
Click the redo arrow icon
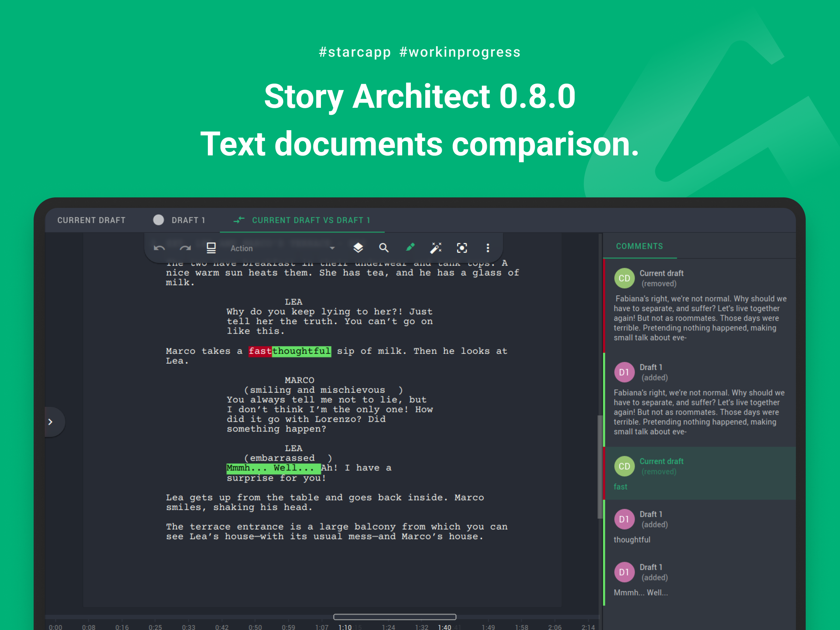185,248
